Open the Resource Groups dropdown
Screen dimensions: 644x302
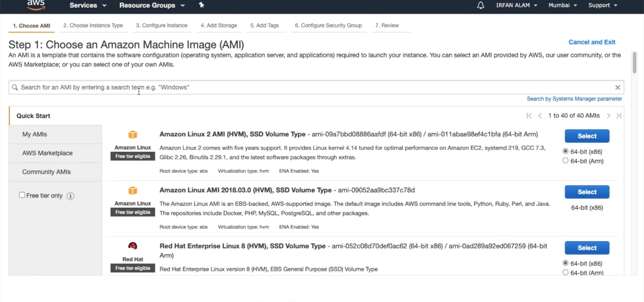point(152,5)
